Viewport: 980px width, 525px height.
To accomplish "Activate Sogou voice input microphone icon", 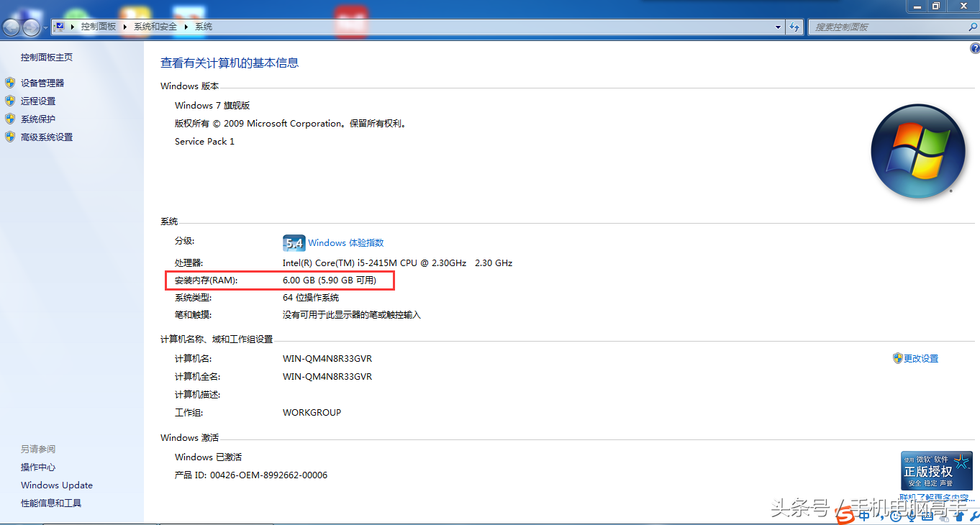I will click(x=912, y=516).
